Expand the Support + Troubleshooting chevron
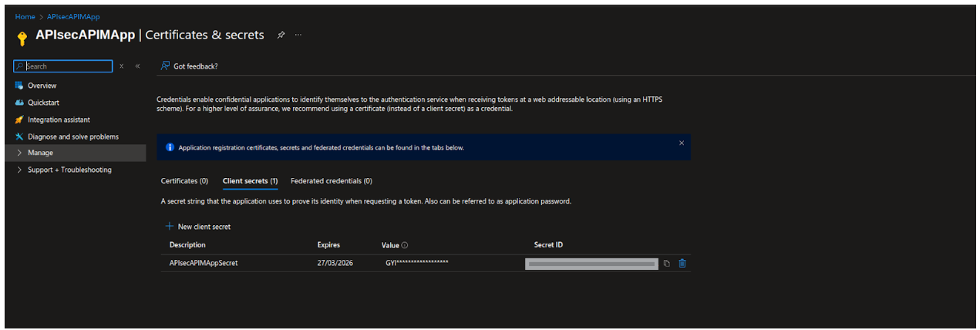Image resolution: width=980 pixels, height=330 pixels. coord(19,170)
